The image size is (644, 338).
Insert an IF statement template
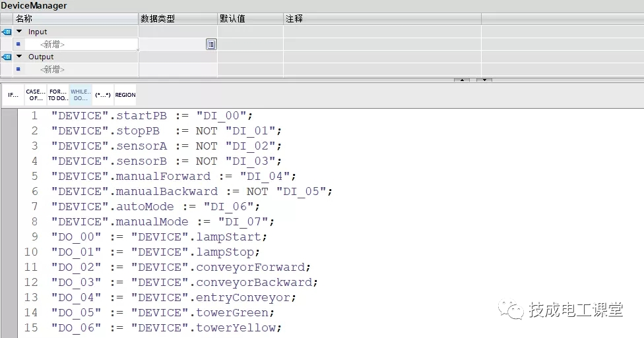pyautogui.click(x=13, y=95)
